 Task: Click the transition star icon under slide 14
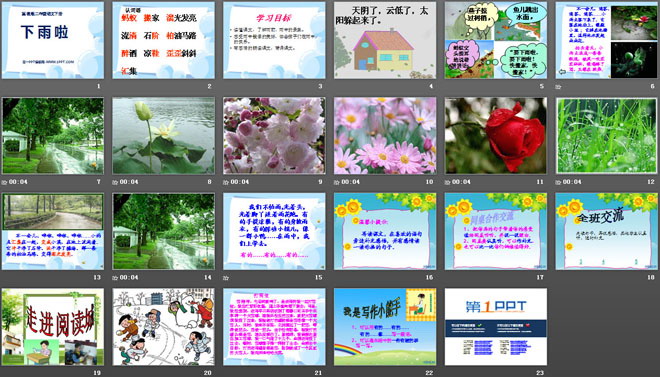coord(115,278)
